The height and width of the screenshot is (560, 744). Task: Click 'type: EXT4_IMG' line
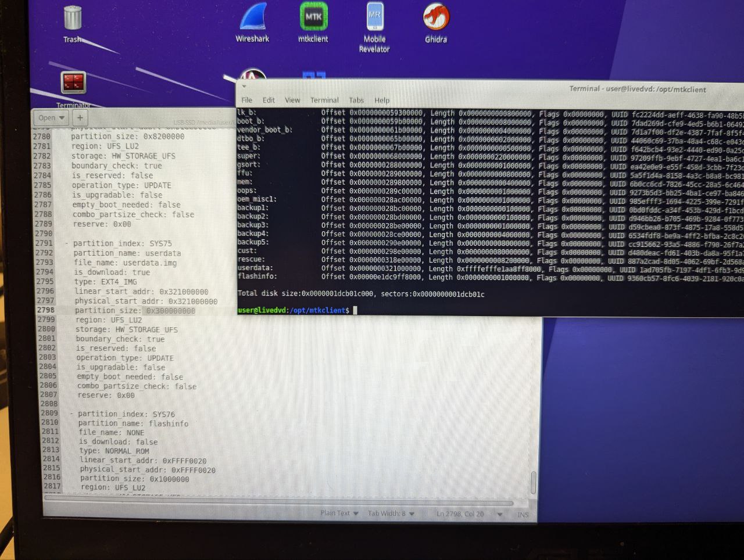105,282
